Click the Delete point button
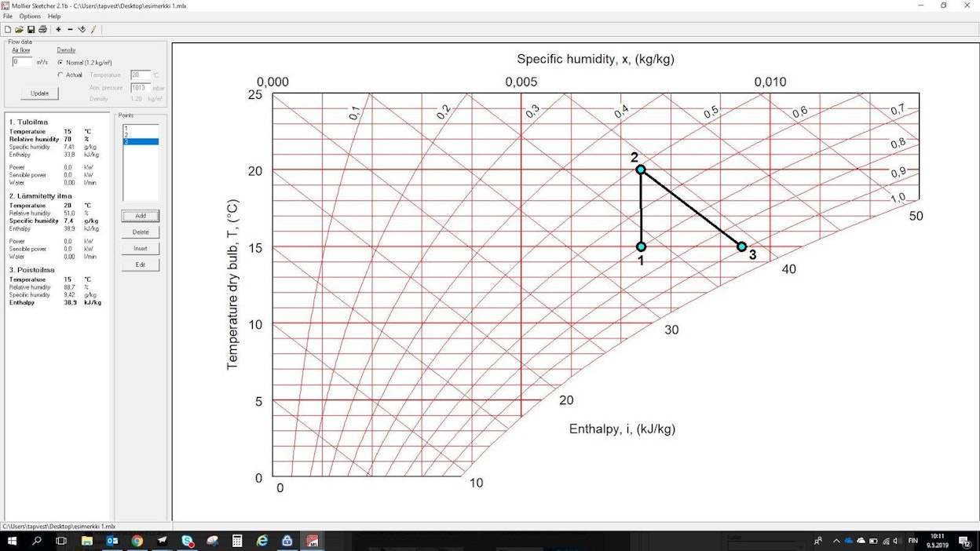Viewport: 980px width, 551px height. click(141, 232)
